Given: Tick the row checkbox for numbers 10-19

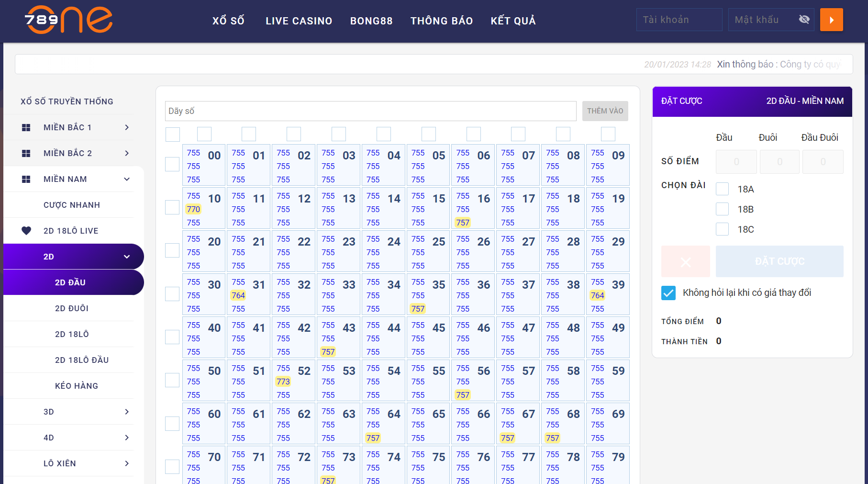Looking at the screenshot, I should coord(172,207).
